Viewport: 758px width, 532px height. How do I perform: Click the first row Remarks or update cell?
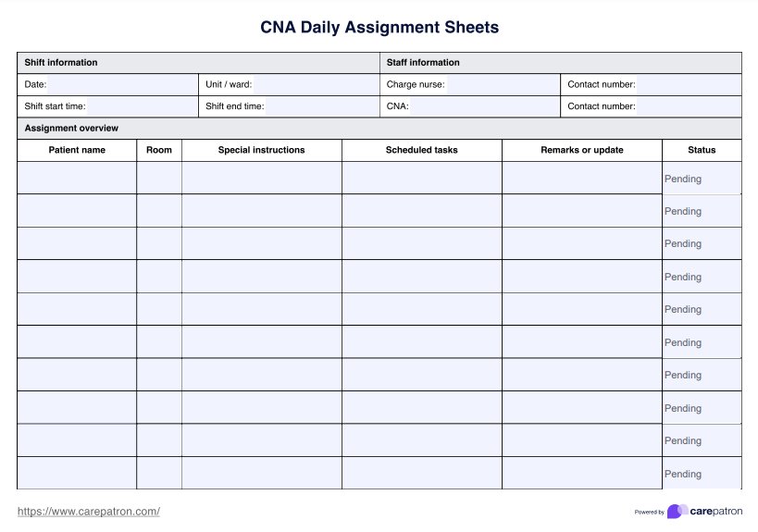click(582, 179)
